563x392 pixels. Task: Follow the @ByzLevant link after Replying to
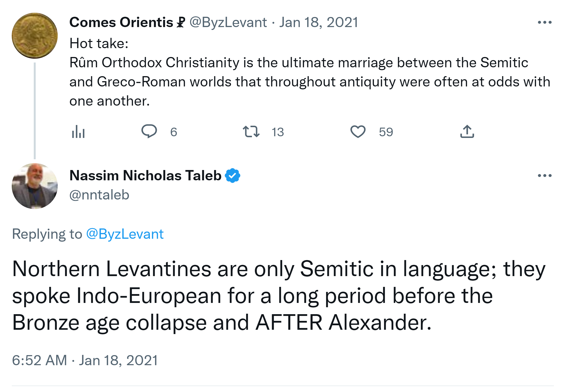125,234
